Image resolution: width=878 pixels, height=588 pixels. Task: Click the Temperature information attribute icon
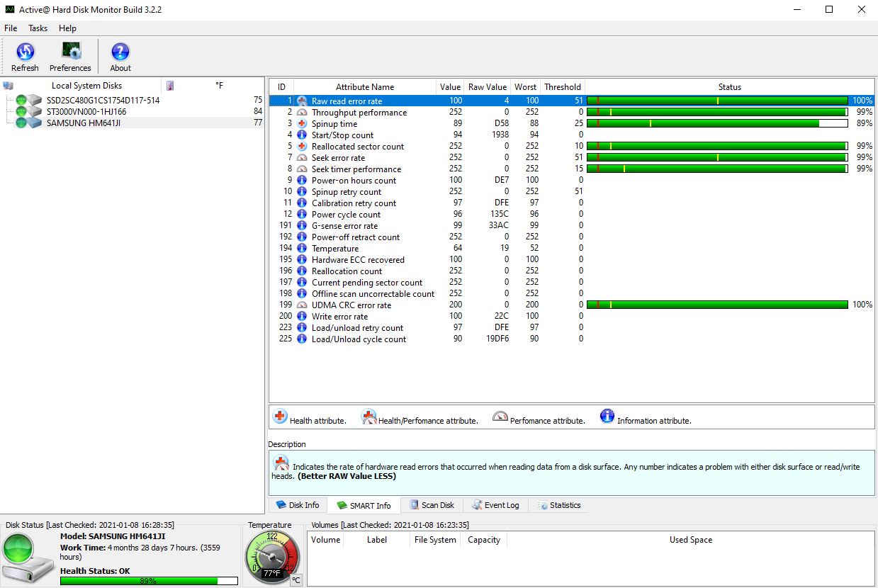coord(302,249)
